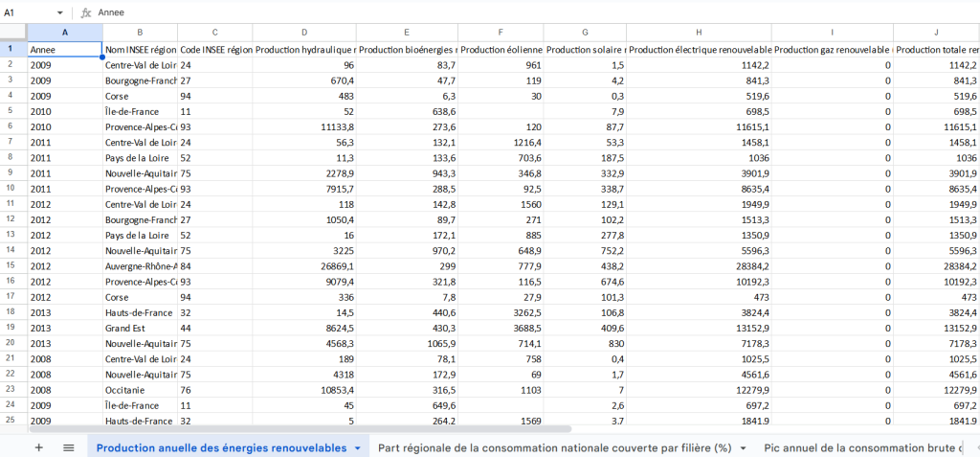Select row 1 header
The image size is (980, 457).
(x=13, y=49)
